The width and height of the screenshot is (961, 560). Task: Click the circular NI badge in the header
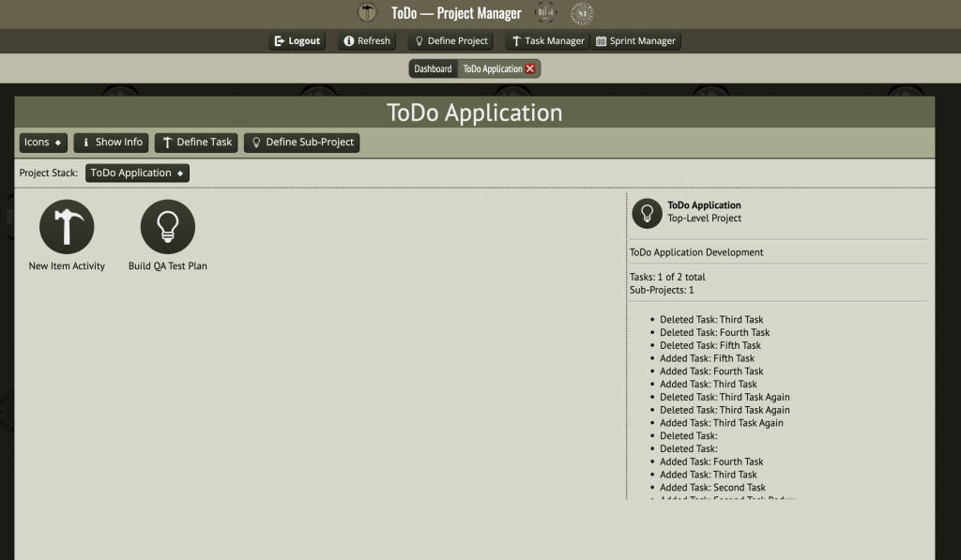point(582,13)
